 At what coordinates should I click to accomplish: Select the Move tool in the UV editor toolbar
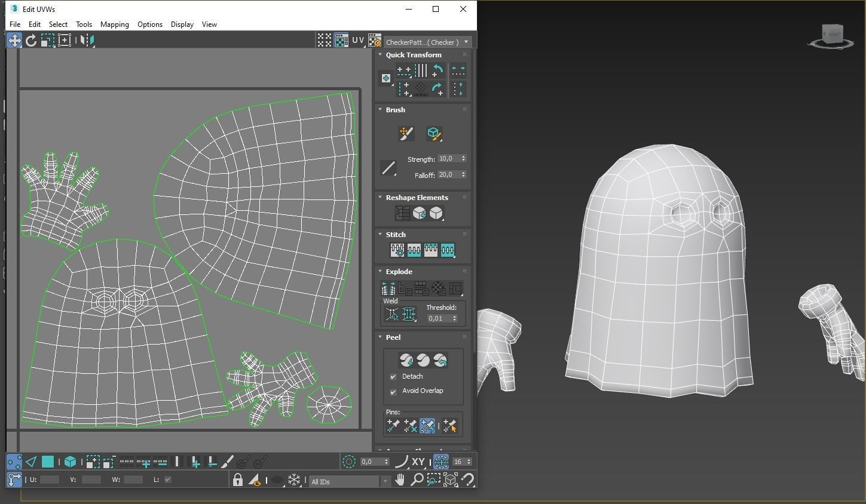[x=14, y=40]
